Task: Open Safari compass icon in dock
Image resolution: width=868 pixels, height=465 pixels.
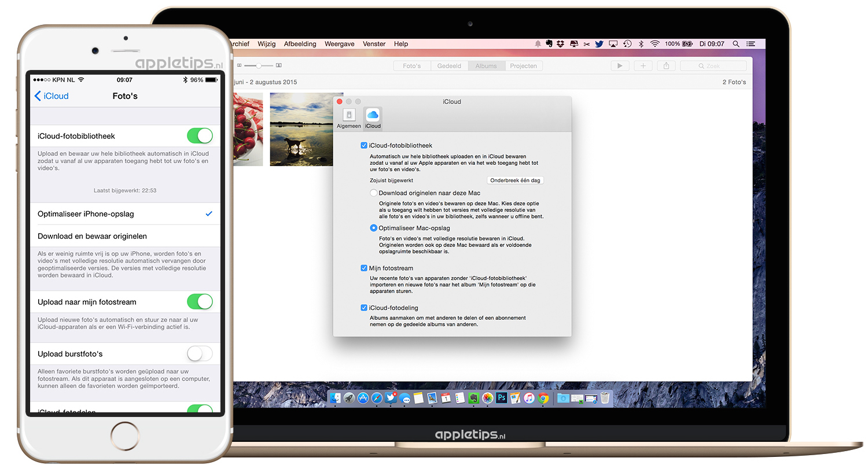Action: coord(377,398)
